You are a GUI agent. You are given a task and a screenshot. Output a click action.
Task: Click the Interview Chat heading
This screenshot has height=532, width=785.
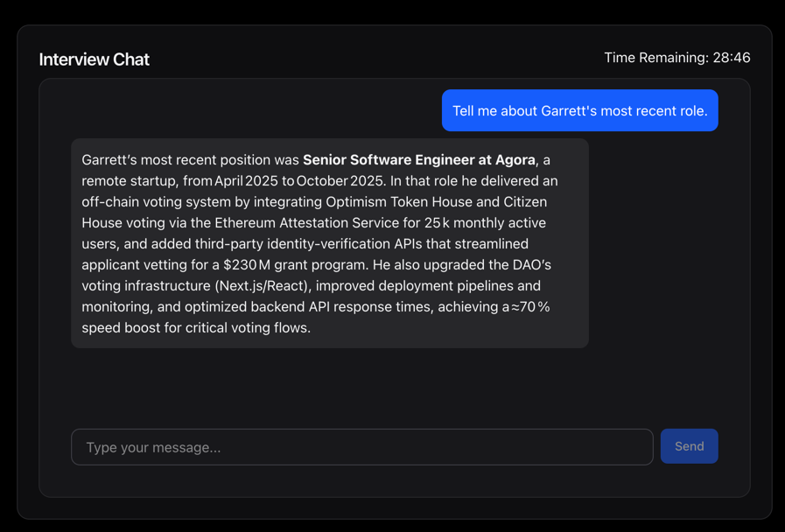pyautogui.click(x=95, y=59)
